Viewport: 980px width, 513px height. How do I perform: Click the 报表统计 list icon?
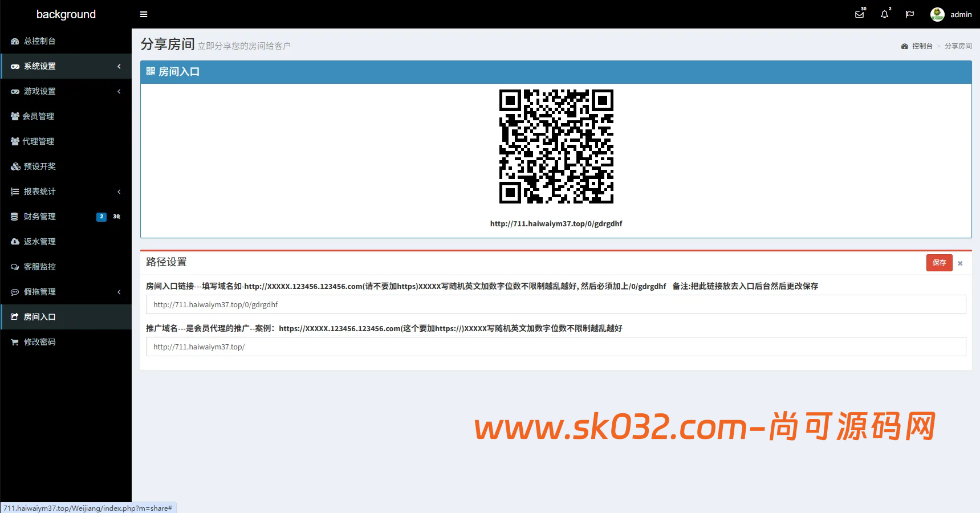(15, 192)
